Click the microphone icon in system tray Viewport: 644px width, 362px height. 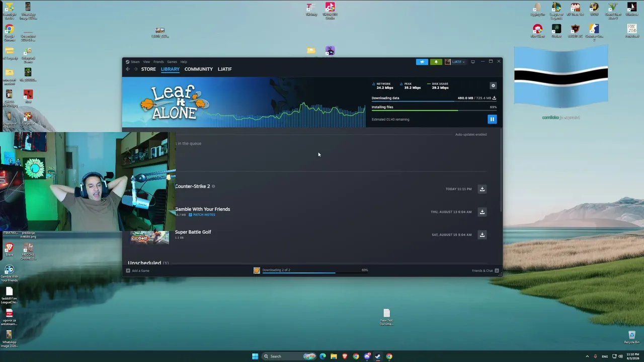[x=596, y=356]
